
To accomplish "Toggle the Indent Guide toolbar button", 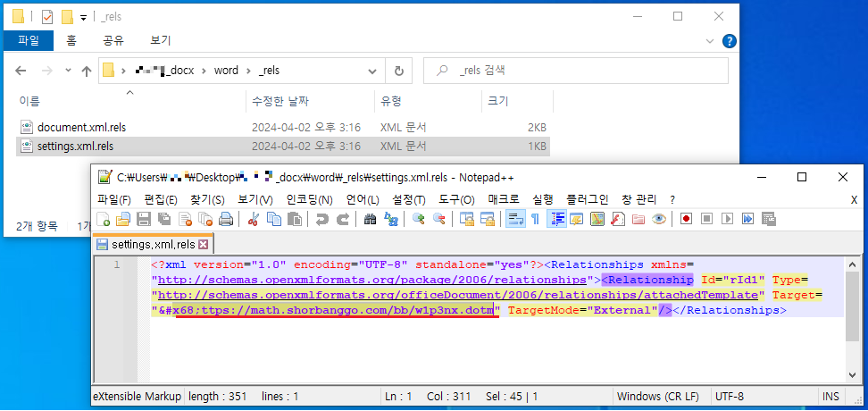I will [556, 219].
